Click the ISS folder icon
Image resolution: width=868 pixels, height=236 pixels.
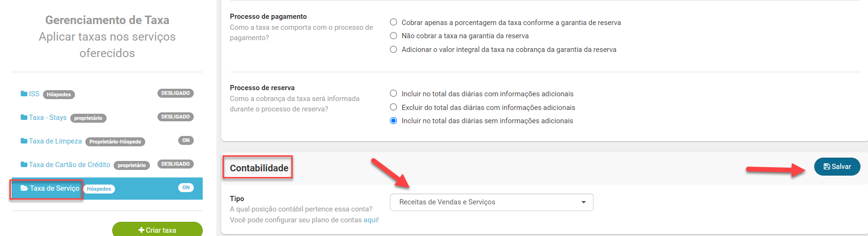[24, 94]
